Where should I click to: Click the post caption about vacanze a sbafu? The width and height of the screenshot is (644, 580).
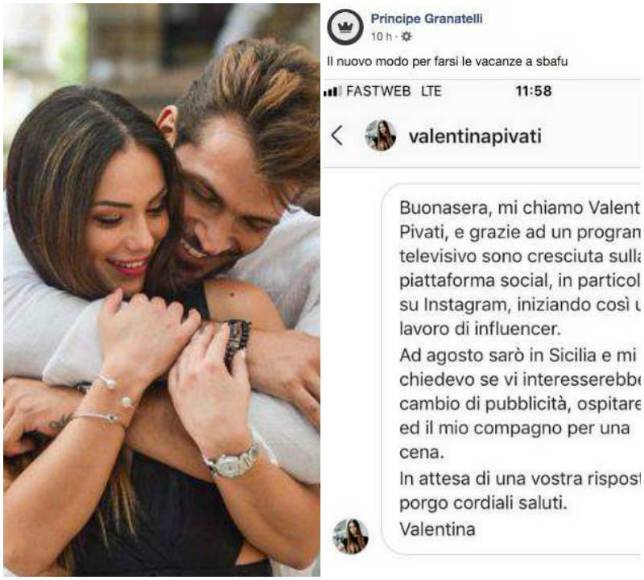pos(447,62)
